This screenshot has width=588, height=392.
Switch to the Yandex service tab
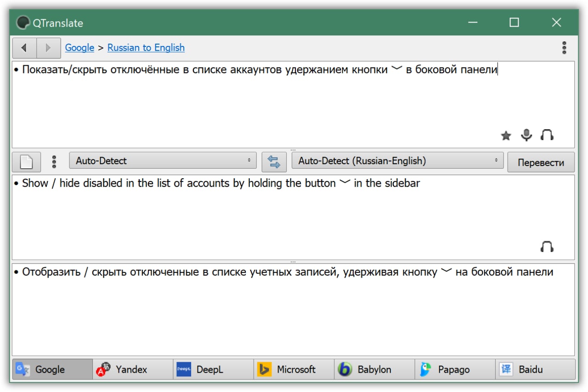click(133, 369)
